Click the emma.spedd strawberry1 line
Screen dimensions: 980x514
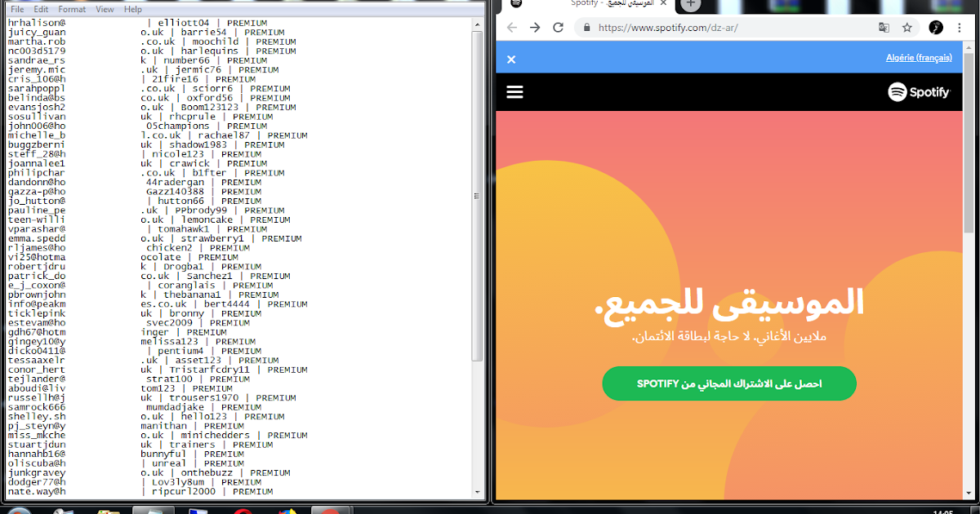click(155, 238)
